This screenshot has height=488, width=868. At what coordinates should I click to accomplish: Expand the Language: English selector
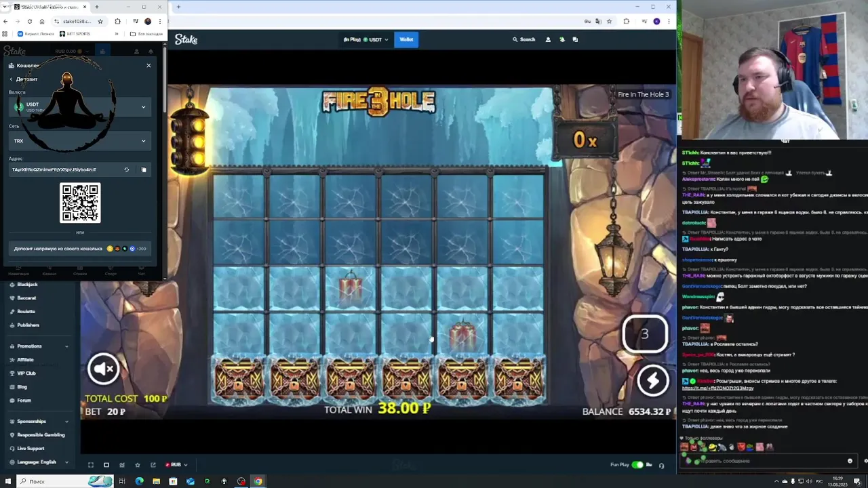pos(39,462)
